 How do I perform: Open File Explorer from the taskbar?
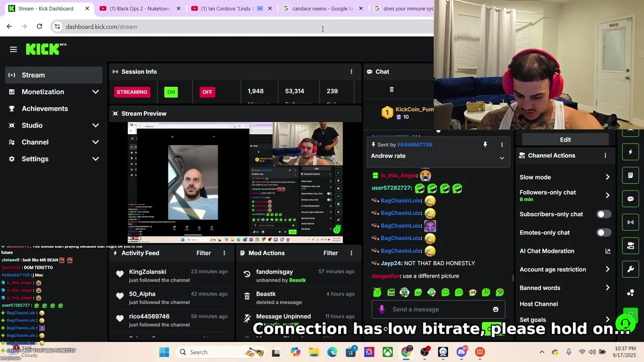point(313,352)
